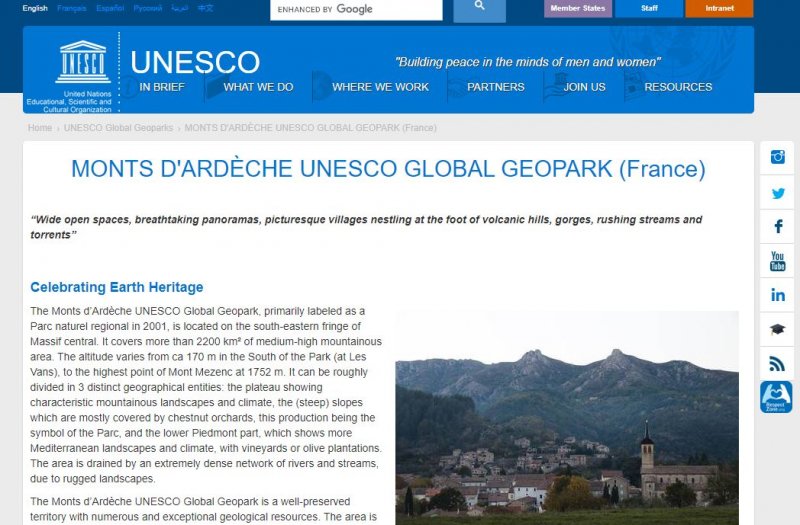Click the UNESCO temple logo
The image size is (800, 525).
click(83, 62)
